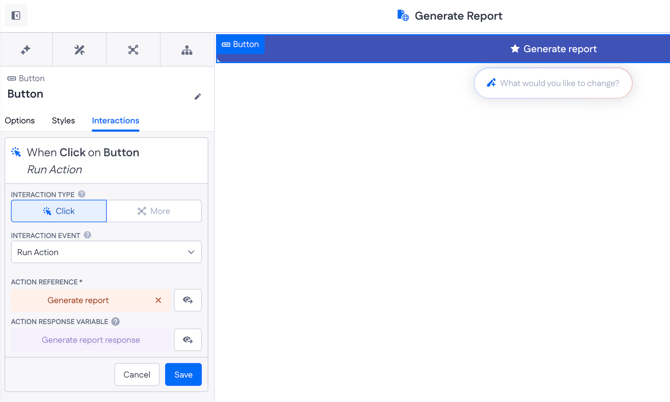Select the More interaction type
This screenshot has height=402, width=670.
154,211
